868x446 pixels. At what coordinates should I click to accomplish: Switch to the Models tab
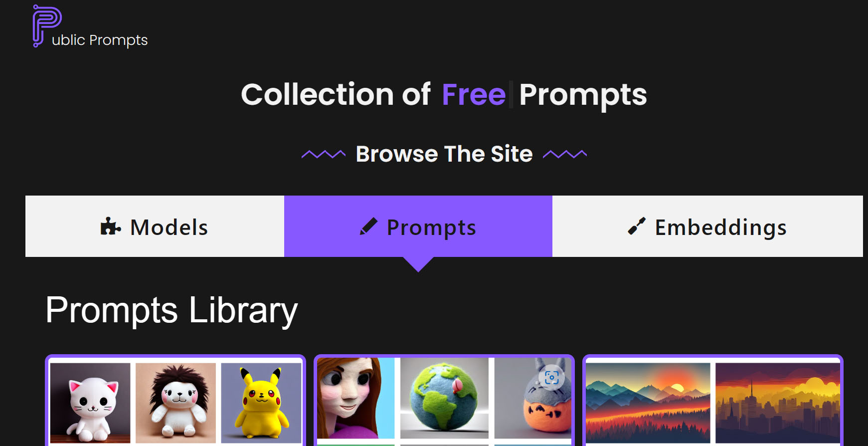click(x=155, y=226)
